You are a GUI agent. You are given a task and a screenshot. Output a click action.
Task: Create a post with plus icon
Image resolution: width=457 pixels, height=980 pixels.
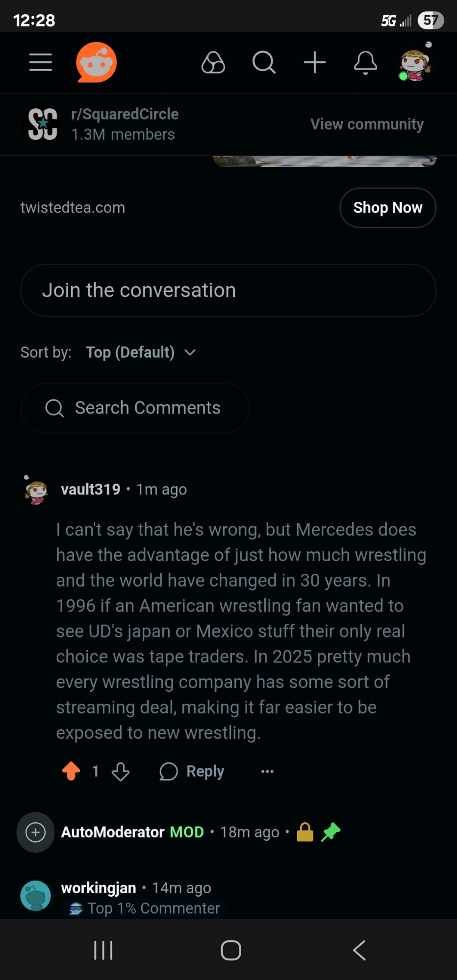click(x=315, y=62)
